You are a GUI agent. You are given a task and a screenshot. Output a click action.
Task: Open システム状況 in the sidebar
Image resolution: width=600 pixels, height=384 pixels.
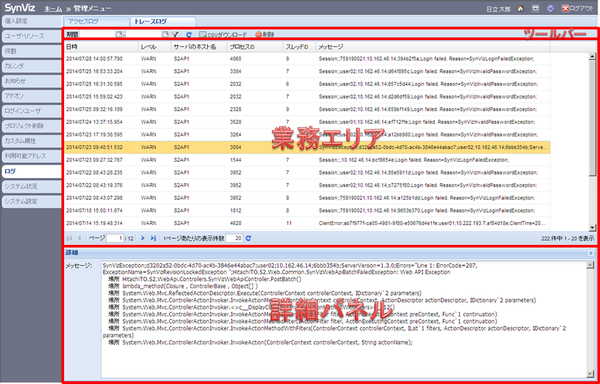point(31,186)
